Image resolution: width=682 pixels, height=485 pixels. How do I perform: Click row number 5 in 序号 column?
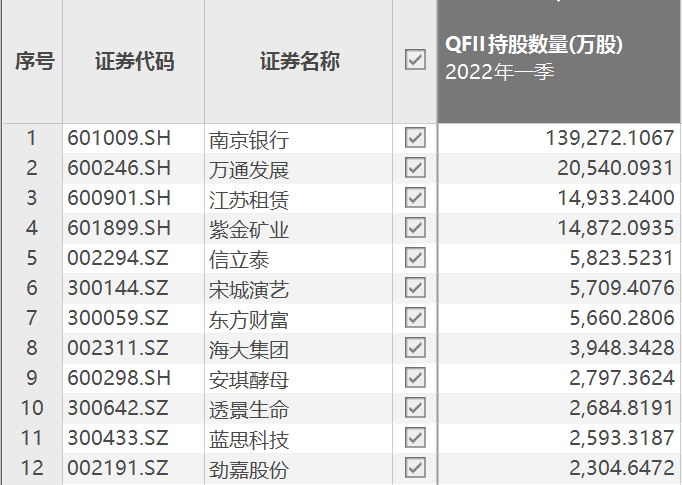tap(31, 258)
